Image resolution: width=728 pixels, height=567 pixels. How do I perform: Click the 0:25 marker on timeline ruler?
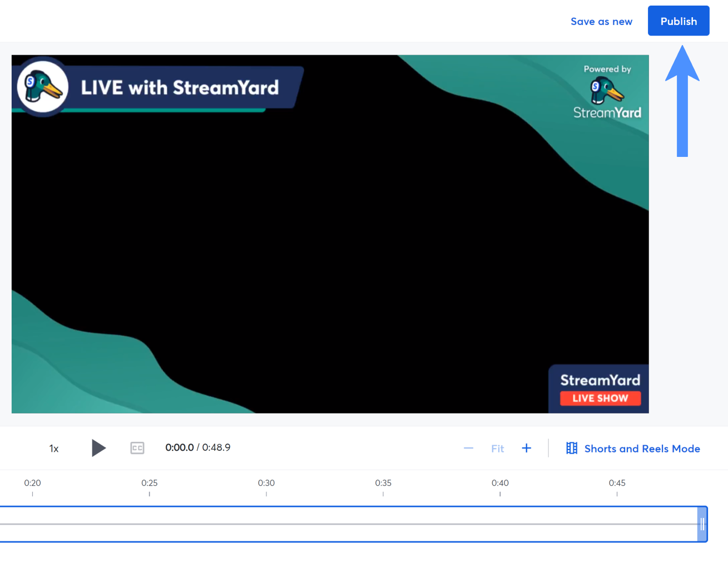pos(150,483)
